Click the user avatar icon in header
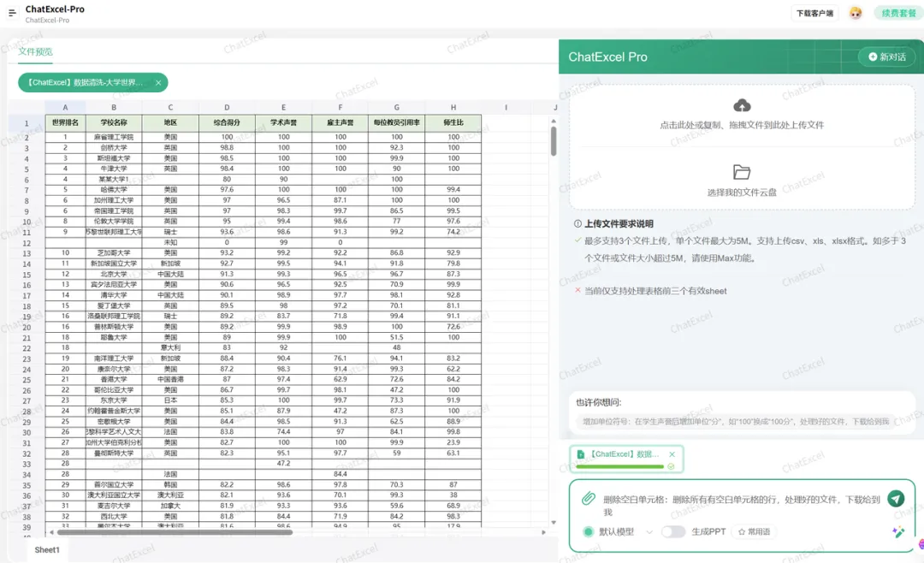 click(856, 13)
